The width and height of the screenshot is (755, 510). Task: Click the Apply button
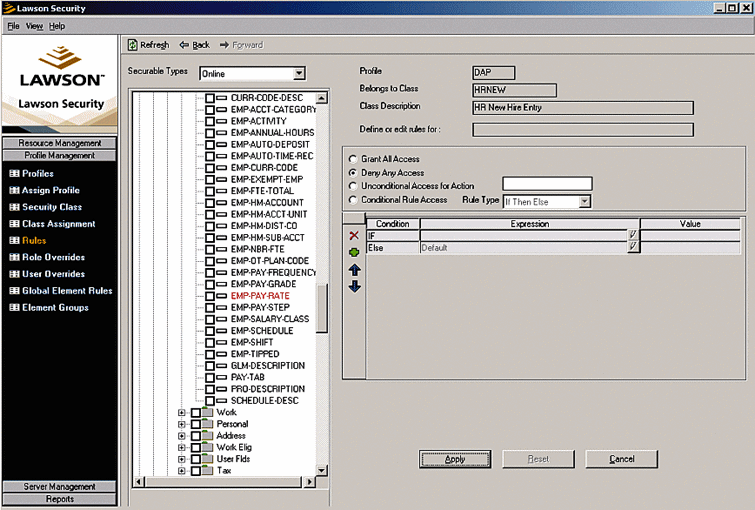455,459
